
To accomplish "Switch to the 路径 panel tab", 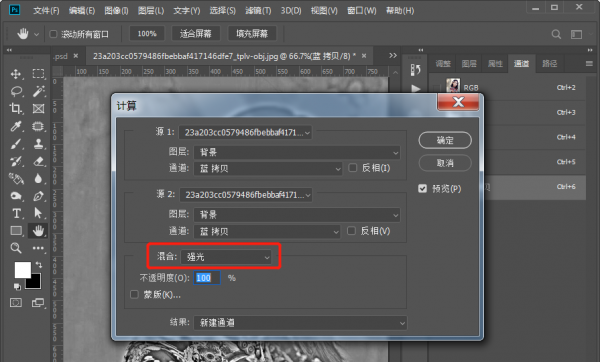I will click(x=549, y=64).
